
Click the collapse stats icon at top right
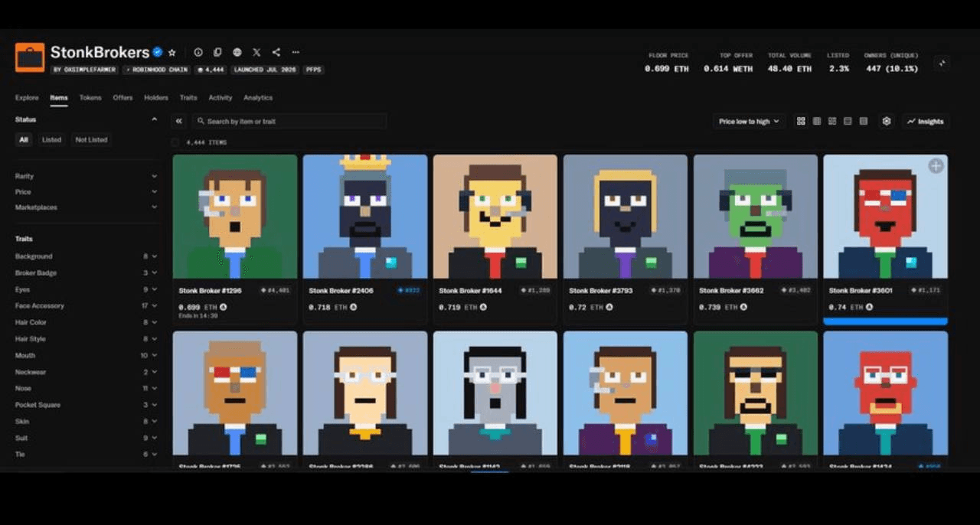pos(942,63)
